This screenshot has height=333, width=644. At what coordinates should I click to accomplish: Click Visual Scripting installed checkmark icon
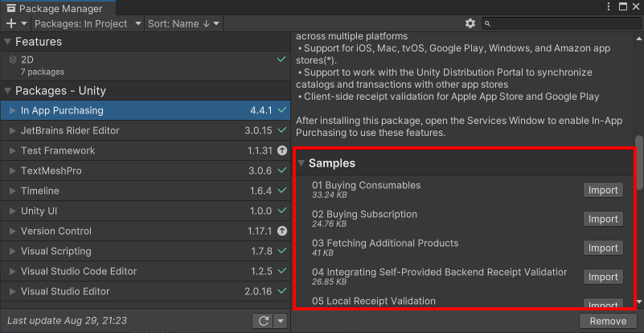[281, 251]
